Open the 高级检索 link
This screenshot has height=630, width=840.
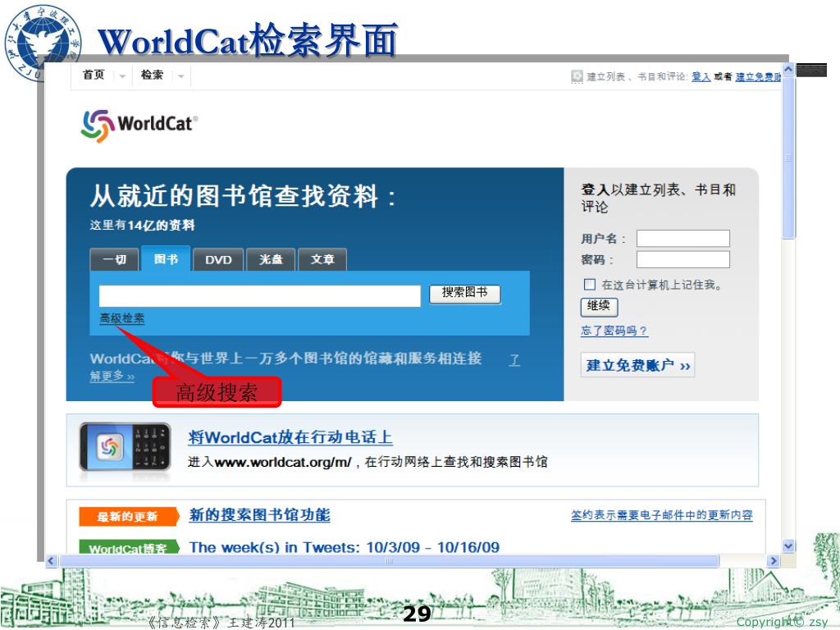(122, 318)
